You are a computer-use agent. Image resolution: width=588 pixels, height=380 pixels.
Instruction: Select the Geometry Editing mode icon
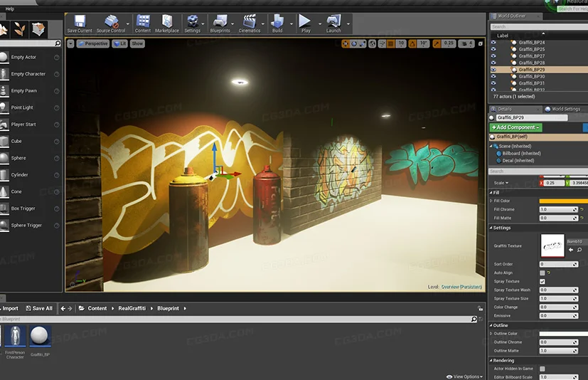(38, 29)
